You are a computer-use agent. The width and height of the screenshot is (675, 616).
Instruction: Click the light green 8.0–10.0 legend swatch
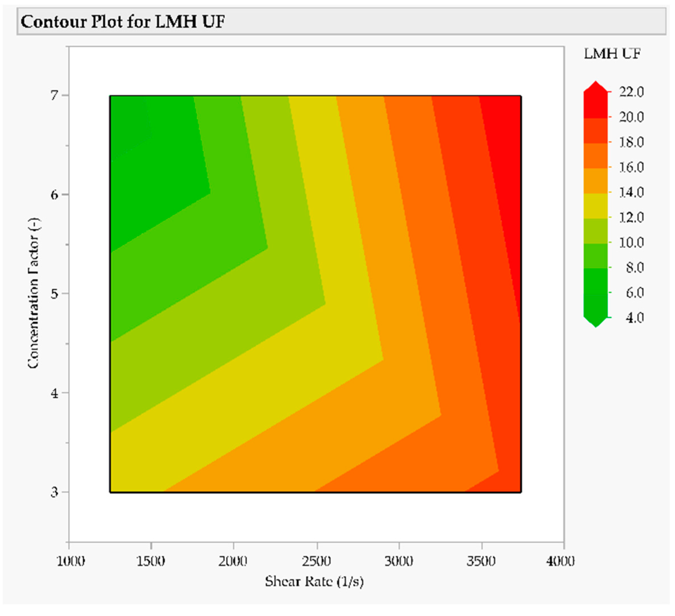[x=595, y=256]
